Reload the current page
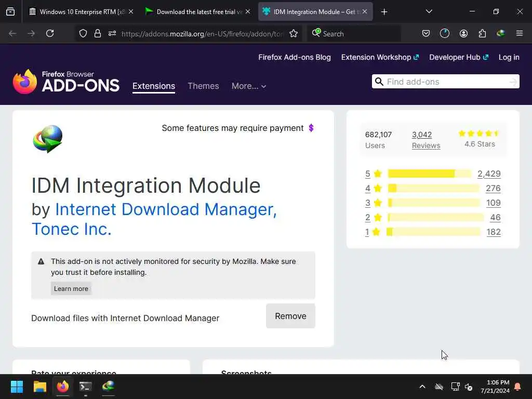Image resolution: width=532 pixels, height=399 pixels. pyautogui.click(x=50, y=33)
